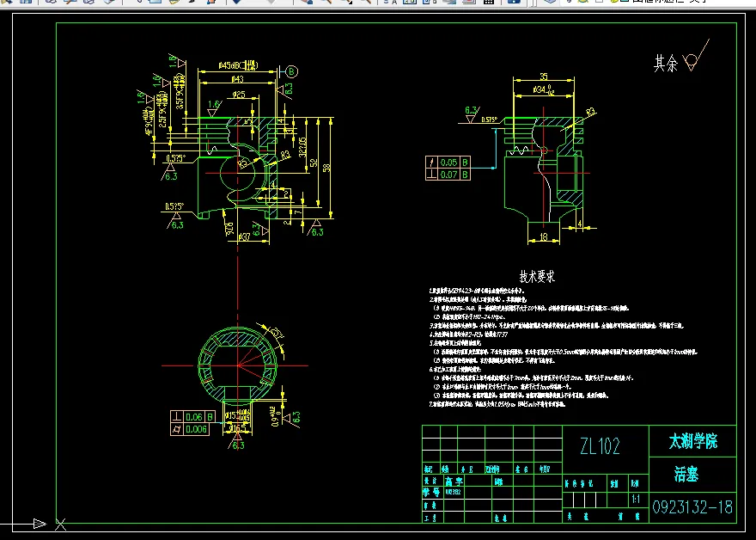This screenshot has width=756, height=540.
Task: Click the datum B circle symbol
Action: 292,72
